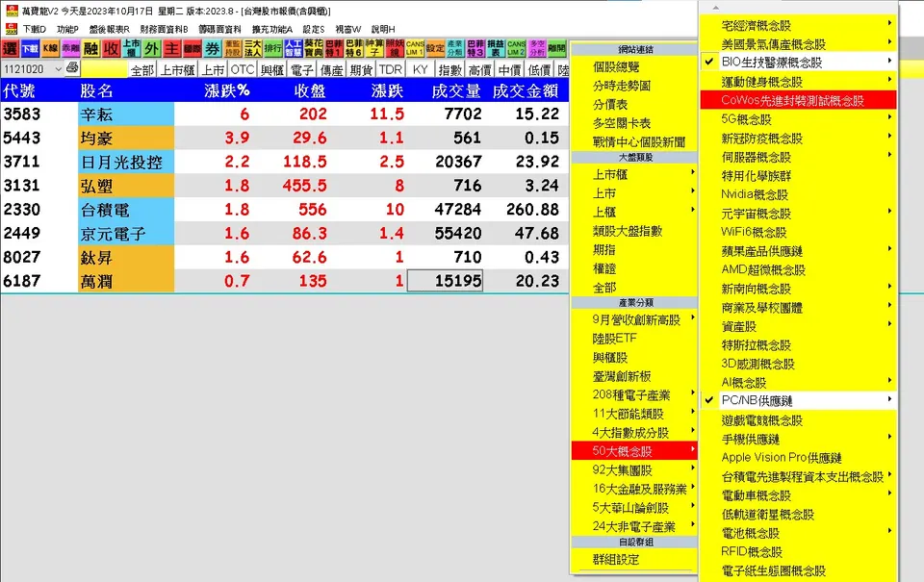Screen dimensions: 924x582
Task: Expand the 16大金融及服務業 submenu
Action: (x=634, y=489)
